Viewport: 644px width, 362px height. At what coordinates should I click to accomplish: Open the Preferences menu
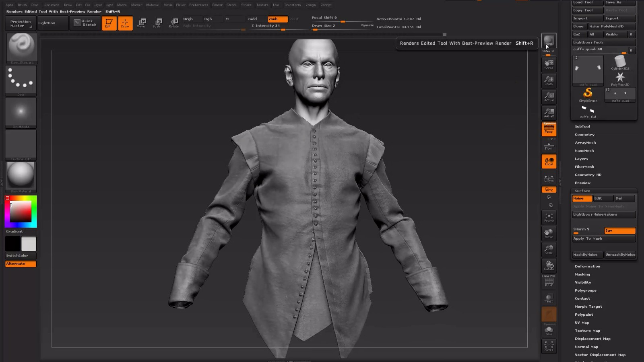pyautogui.click(x=198, y=5)
